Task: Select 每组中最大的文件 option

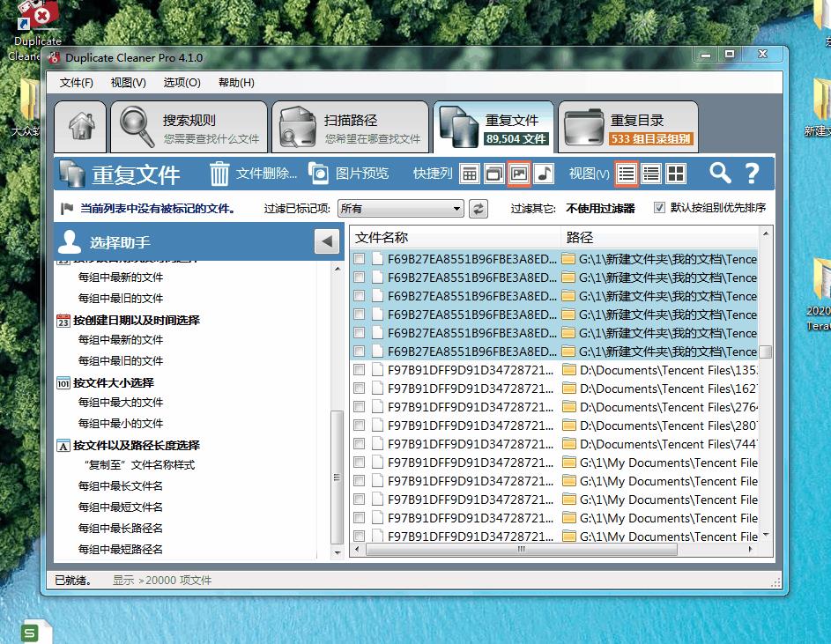Action: point(121,403)
